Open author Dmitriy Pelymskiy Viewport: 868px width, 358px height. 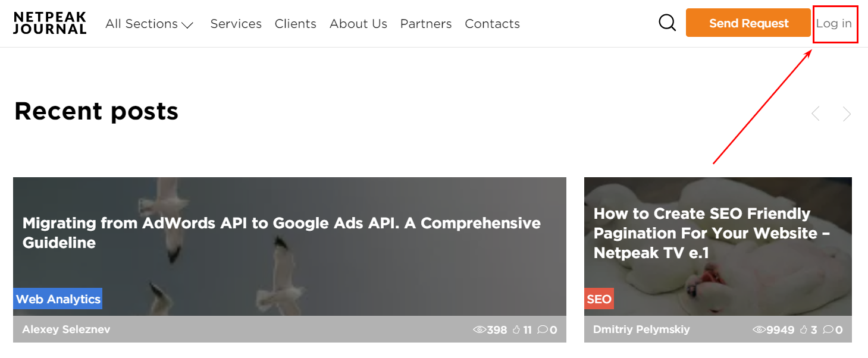coord(642,329)
